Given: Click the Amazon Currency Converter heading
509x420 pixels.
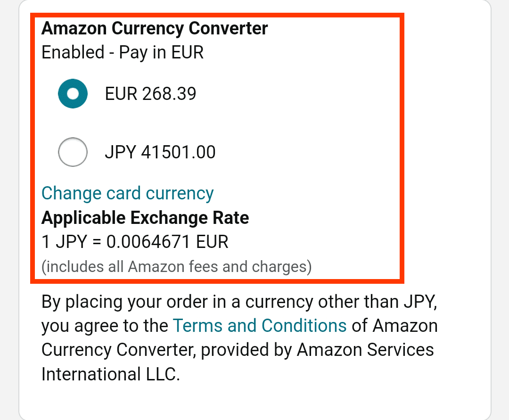Looking at the screenshot, I should [155, 28].
